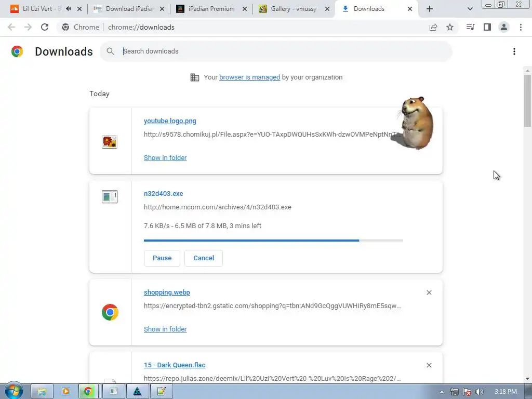Open the tab search dropdown arrow
The image size is (532, 399).
tap(470, 9)
